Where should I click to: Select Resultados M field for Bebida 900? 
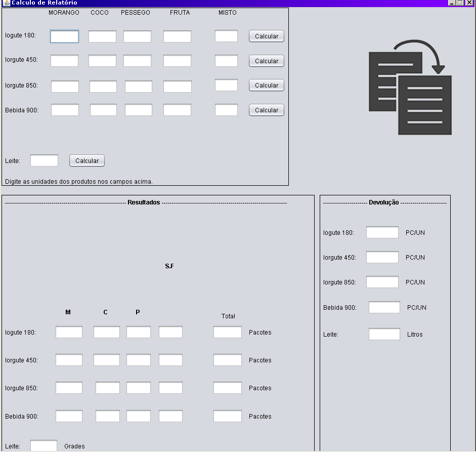click(69, 416)
